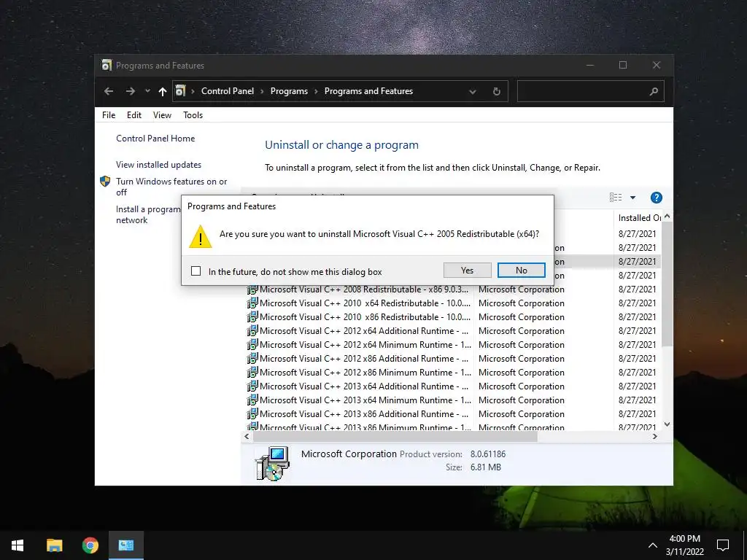Image resolution: width=747 pixels, height=560 pixels.
Task: Click the shield icon beside Windows features
Action: tap(105, 182)
